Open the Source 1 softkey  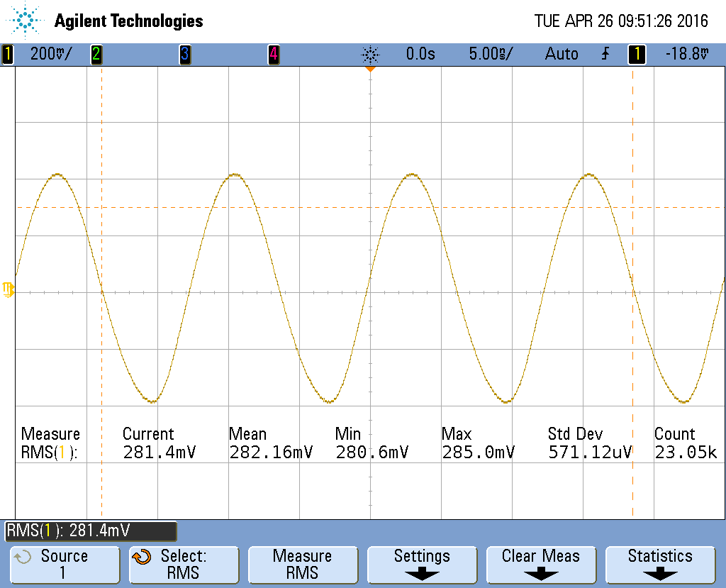pyautogui.click(x=65, y=565)
